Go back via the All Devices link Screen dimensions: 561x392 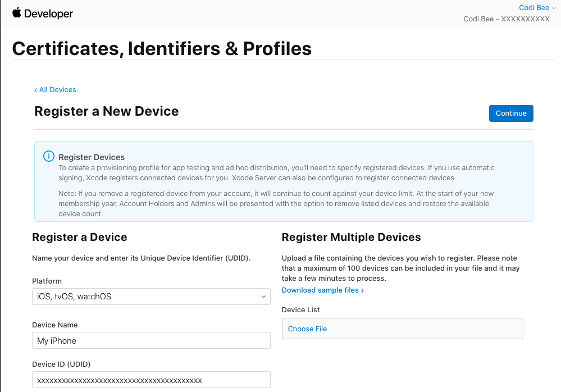point(57,90)
